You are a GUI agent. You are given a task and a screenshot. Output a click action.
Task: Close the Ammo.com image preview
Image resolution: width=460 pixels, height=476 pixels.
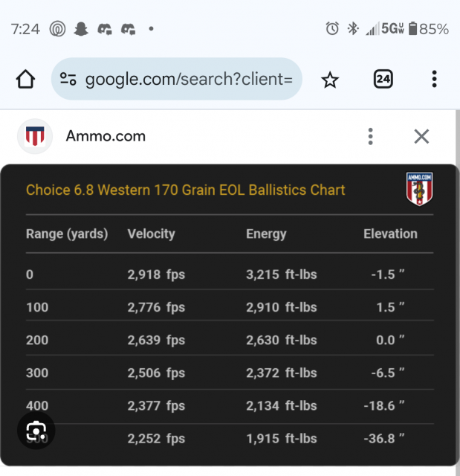421,136
